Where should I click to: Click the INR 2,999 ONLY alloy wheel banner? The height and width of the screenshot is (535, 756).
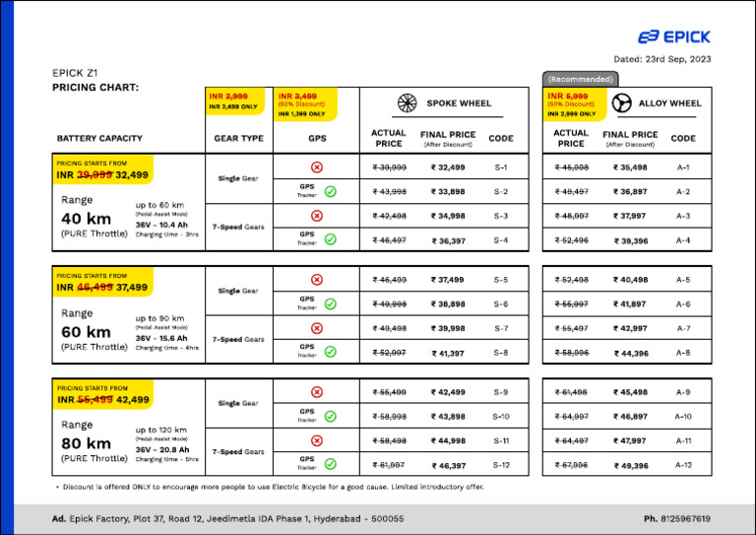click(x=574, y=104)
